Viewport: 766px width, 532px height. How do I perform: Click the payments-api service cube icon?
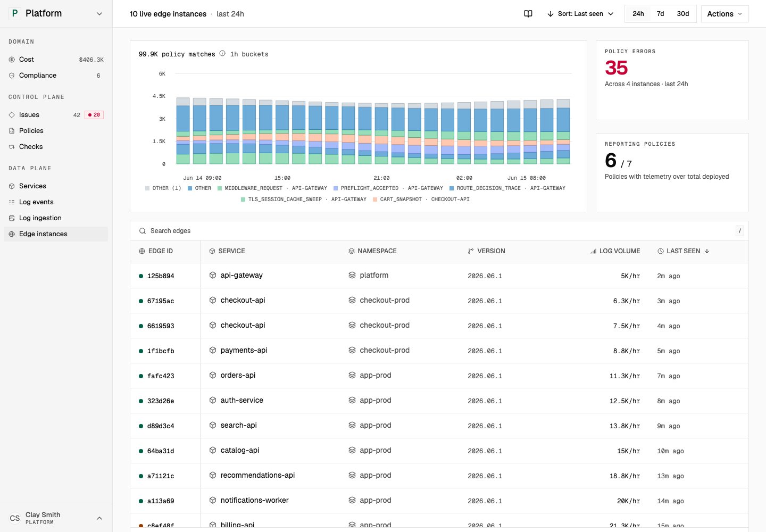[x=213, y=350]
